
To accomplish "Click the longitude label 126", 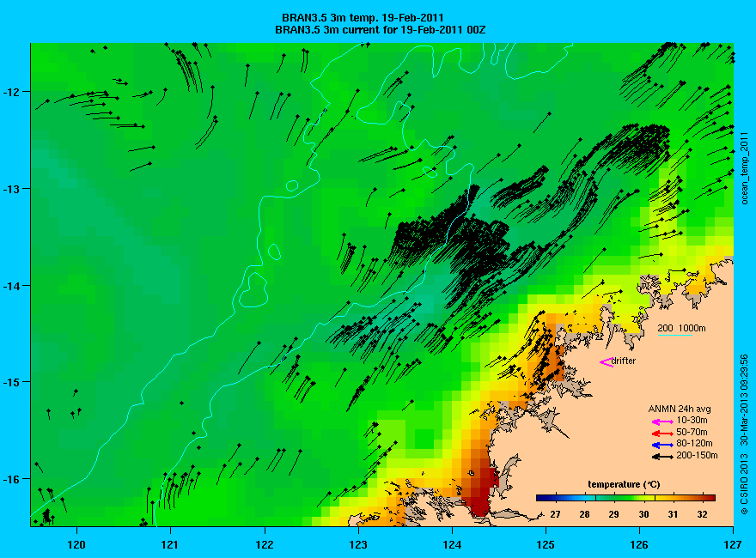I will (639, 545).
